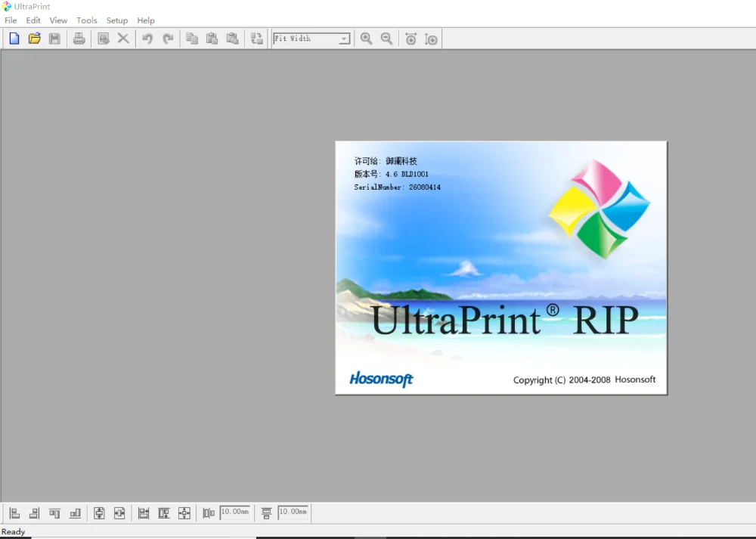Click the center horizontally on page icon
The height and width of the screenshot is (539, 756).
coord(119,513)
